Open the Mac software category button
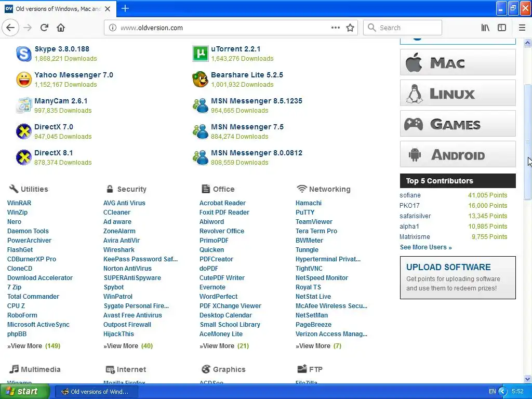Screen dimensions: 532x399 coord(458,62)
